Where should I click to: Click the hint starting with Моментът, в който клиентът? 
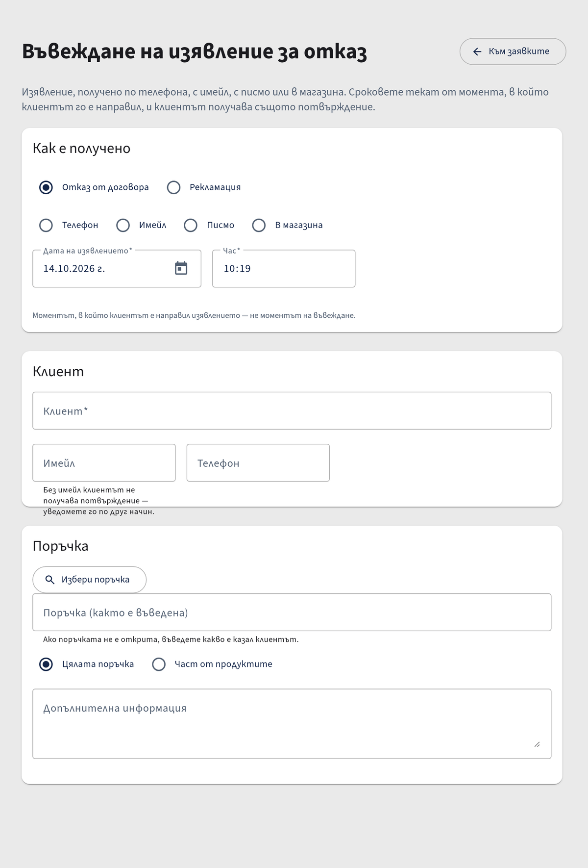pos(194,315)
